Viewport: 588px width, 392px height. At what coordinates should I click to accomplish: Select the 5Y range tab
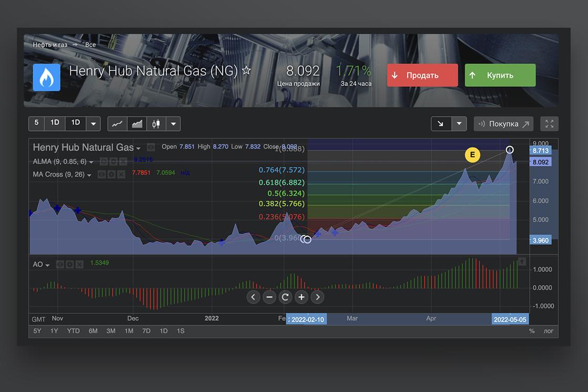click(x=37, y=331)
